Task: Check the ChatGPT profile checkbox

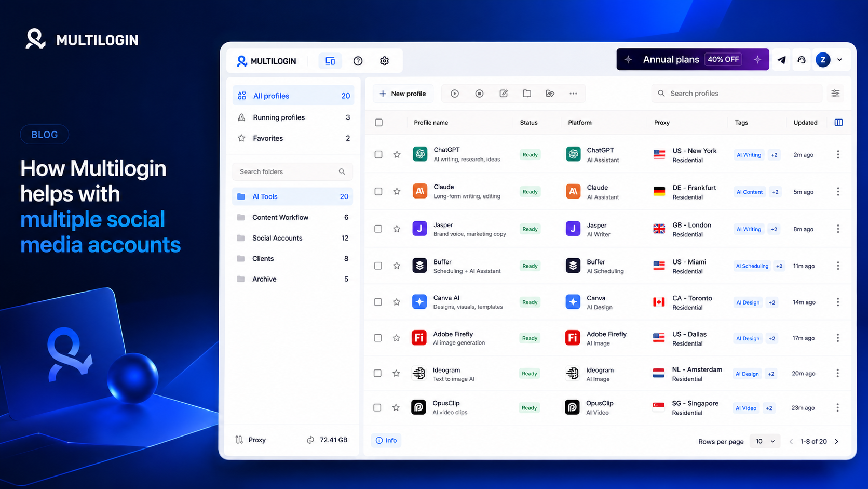Action: 378,154
